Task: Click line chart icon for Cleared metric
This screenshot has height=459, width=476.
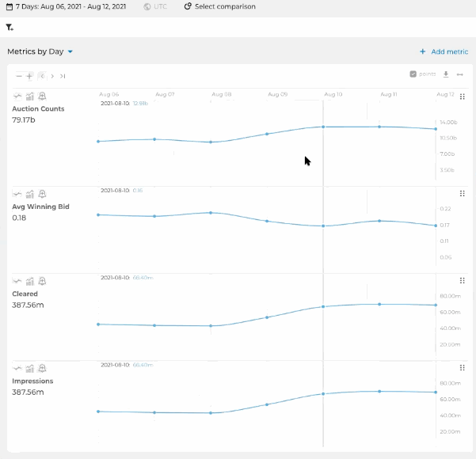Action: point(17,281)
